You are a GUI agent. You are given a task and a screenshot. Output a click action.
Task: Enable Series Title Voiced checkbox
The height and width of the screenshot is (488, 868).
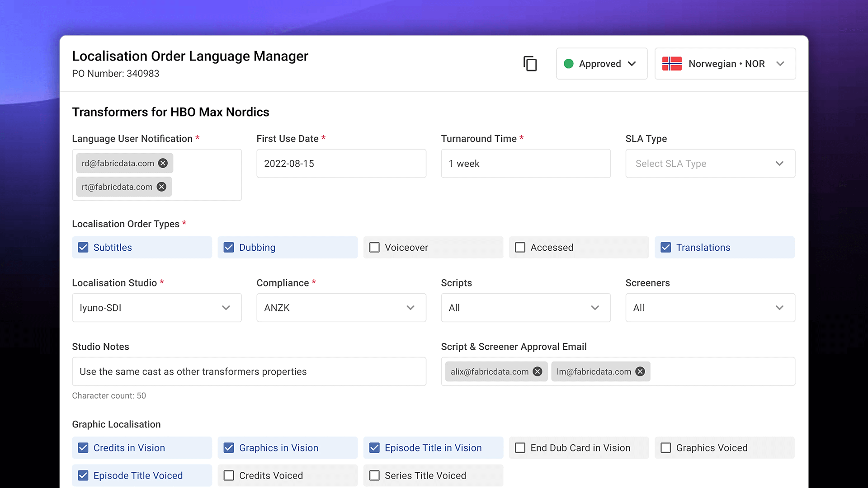pyautogui.click(x=374, y=475)
